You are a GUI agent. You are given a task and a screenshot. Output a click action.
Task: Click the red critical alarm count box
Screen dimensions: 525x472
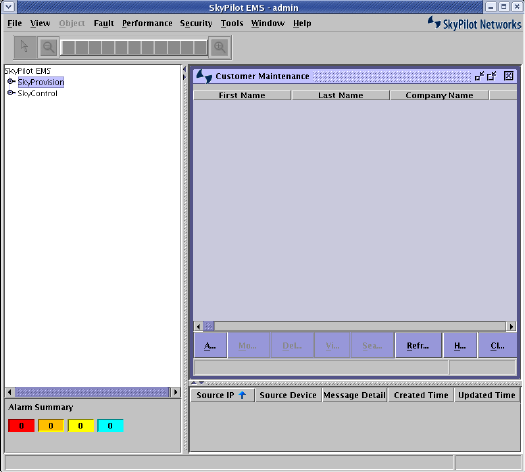21,426
